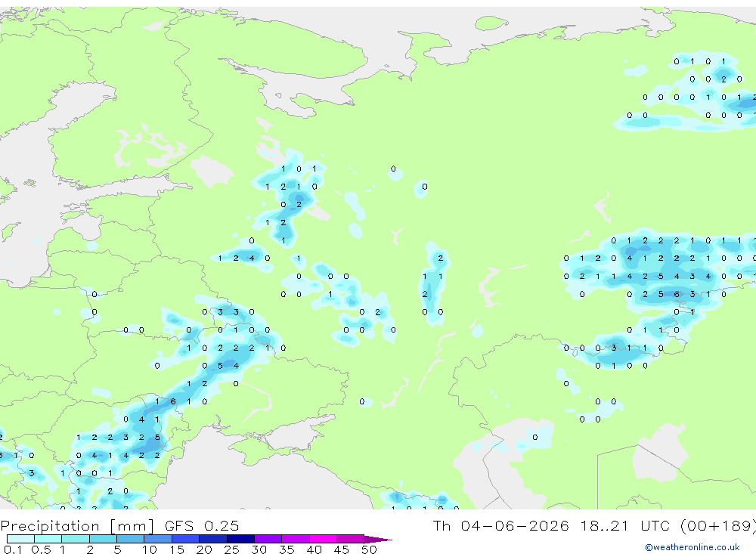The image size is (756, 554).
Task: Click the above-50 mm legend arrow tip
Action: click(x=379, y=539)
